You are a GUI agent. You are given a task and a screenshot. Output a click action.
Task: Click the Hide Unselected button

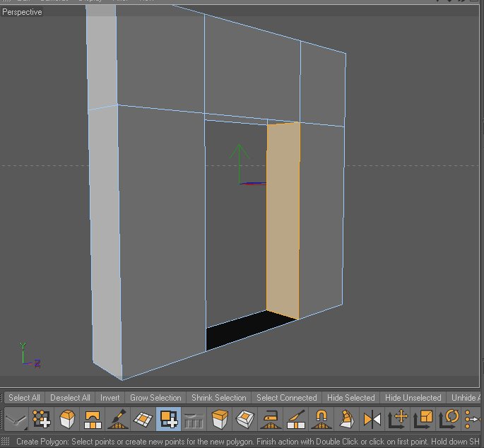(413, 398)
